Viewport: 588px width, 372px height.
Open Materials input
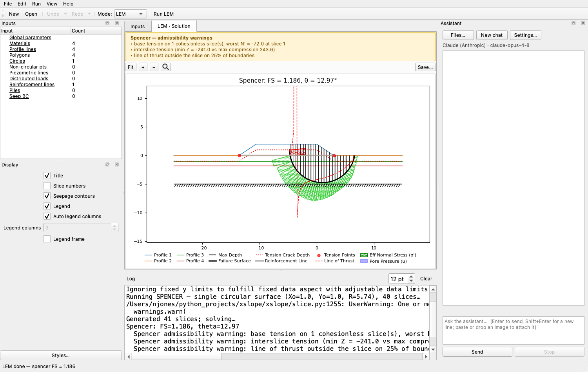(20, 43)
